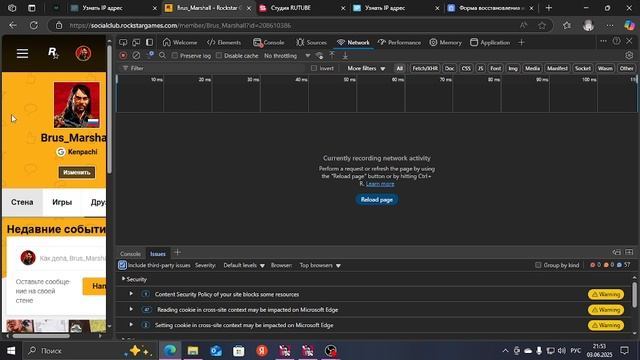
Task: Click the page horizontal scrollbar
Action: click(41, 336)
